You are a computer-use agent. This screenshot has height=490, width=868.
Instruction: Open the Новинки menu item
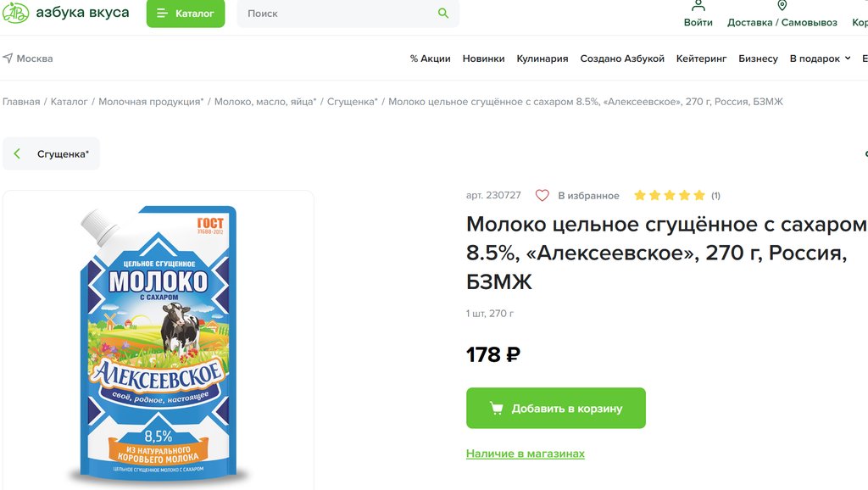(483, 58)
